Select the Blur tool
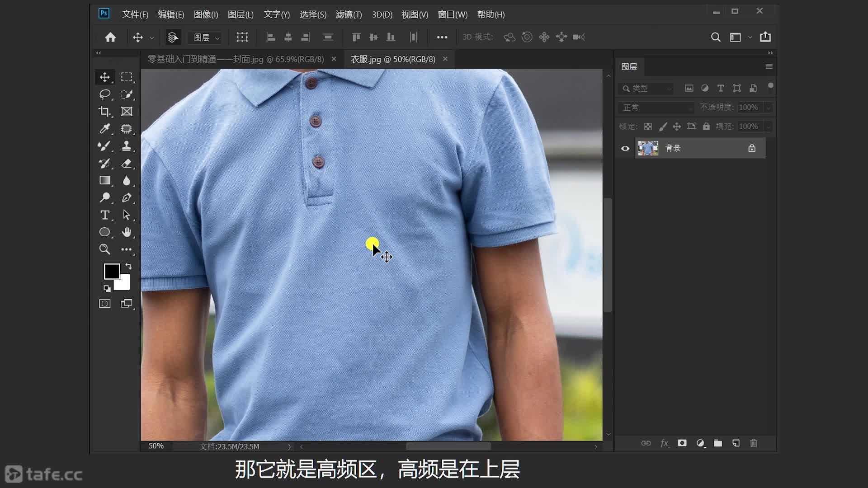 point(127,180)
